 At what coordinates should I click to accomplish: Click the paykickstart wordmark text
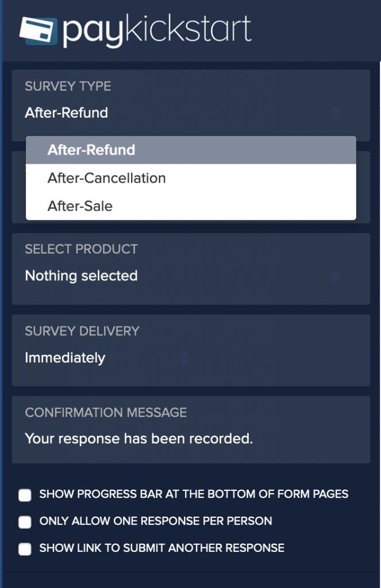click(x=157, y=31)
